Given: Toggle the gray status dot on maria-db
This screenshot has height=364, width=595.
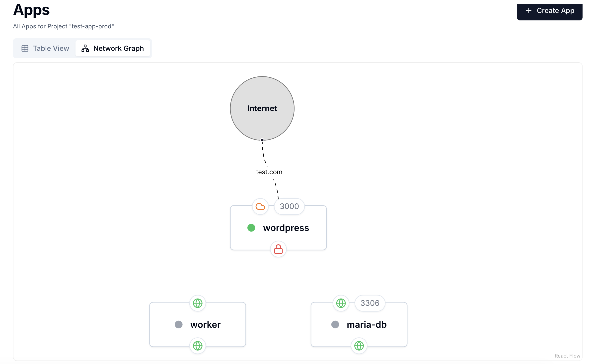Looking at the screenshot, I should (335, 324).
